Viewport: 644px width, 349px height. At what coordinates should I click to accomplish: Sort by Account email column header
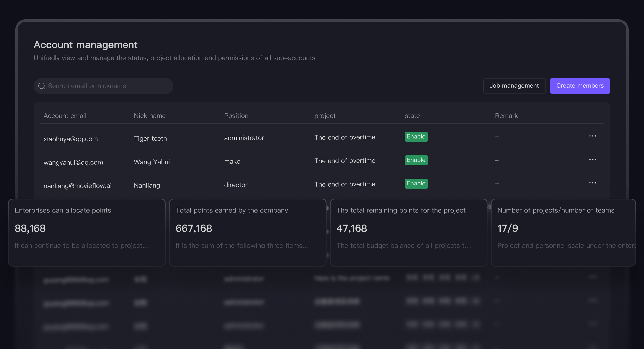click(x=65, y=116)
